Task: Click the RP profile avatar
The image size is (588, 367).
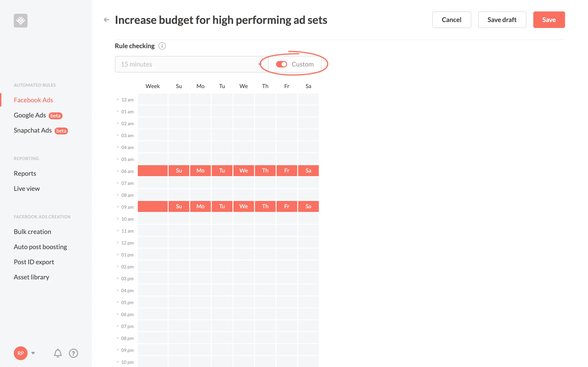Action: [x=21, y=353]
